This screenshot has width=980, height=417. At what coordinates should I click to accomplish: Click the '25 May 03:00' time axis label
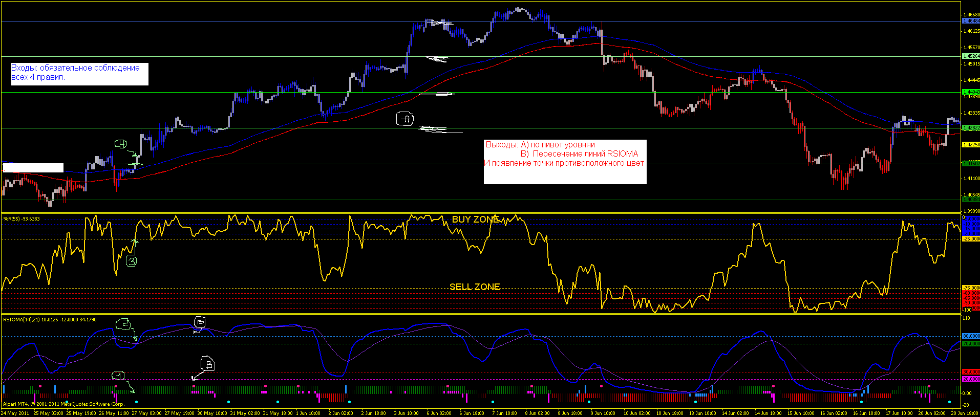48,413
